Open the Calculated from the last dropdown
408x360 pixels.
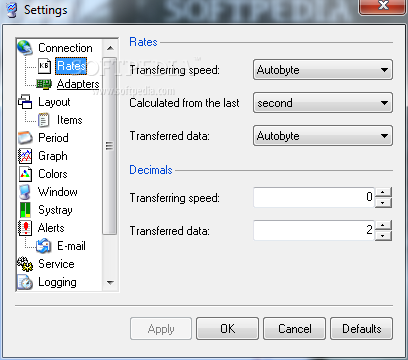click(323, 103)
